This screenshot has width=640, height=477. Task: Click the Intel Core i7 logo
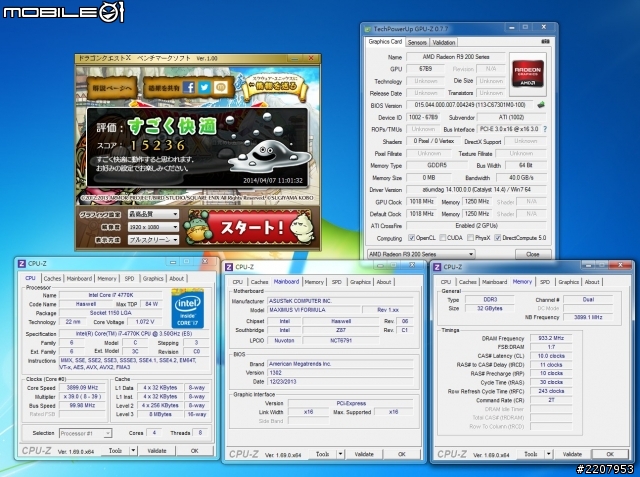tap(188, 308)
